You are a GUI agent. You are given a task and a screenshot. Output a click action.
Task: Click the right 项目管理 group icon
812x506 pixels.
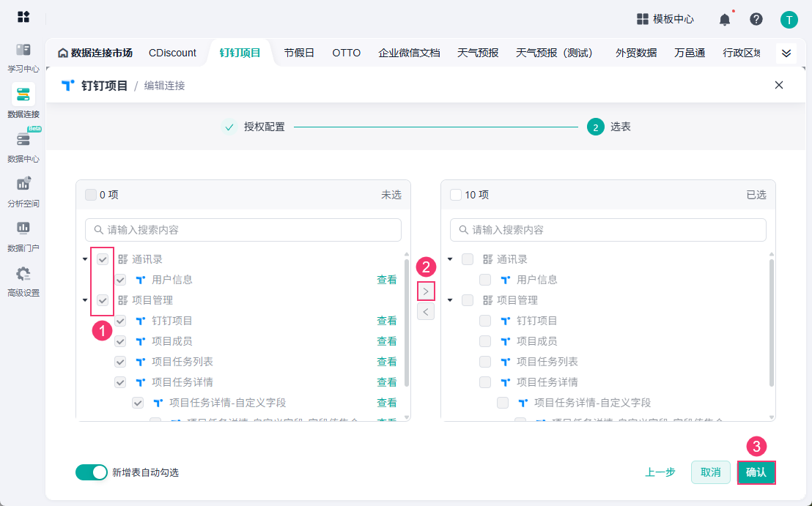click(x=488, y=300)
